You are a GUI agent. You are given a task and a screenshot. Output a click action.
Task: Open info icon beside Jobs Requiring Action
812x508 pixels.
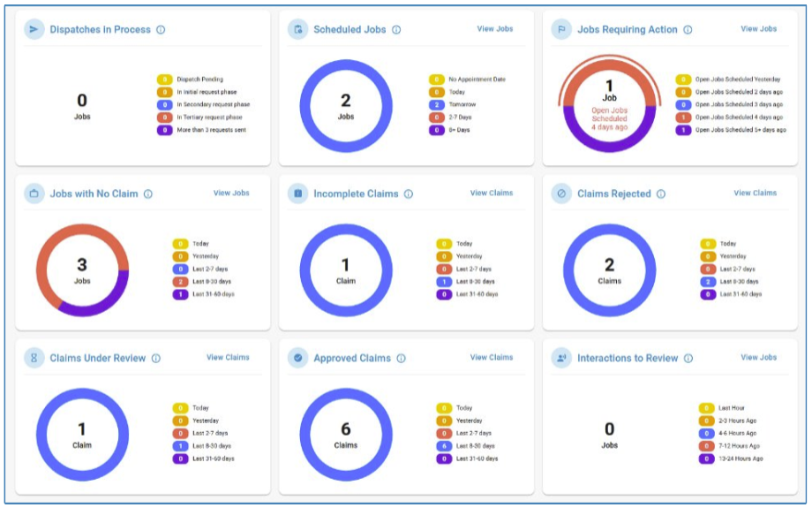click(688, 29)
